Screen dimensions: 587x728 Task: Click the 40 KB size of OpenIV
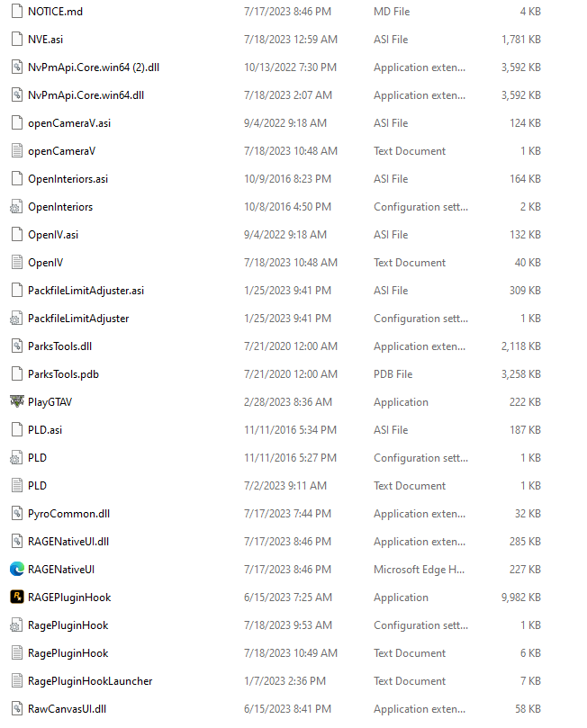click(528, 263)
